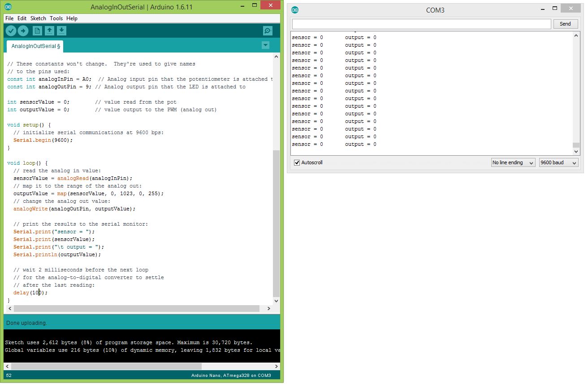The image size is (588, 385).
Task: Click the serial monitor scrollbar thumb
Action: pyautogui.click(x=576, y=145)
